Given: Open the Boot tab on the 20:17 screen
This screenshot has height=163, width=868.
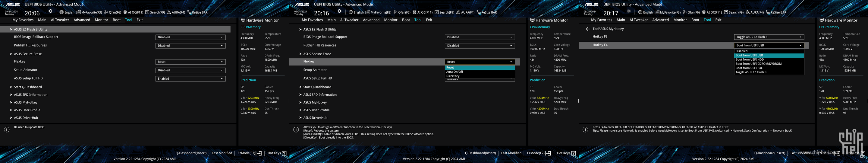Looking at the screenshot, I should pos(695,20).
